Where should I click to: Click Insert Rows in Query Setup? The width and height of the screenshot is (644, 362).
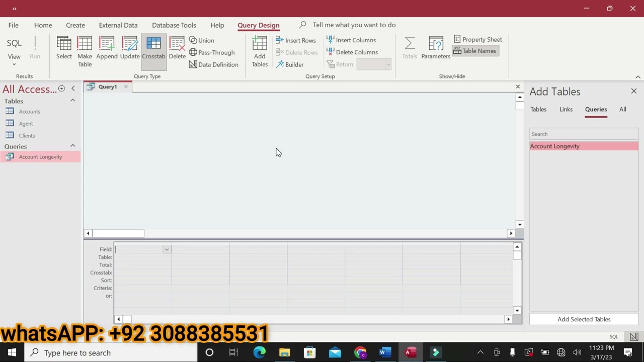[296, 40]
